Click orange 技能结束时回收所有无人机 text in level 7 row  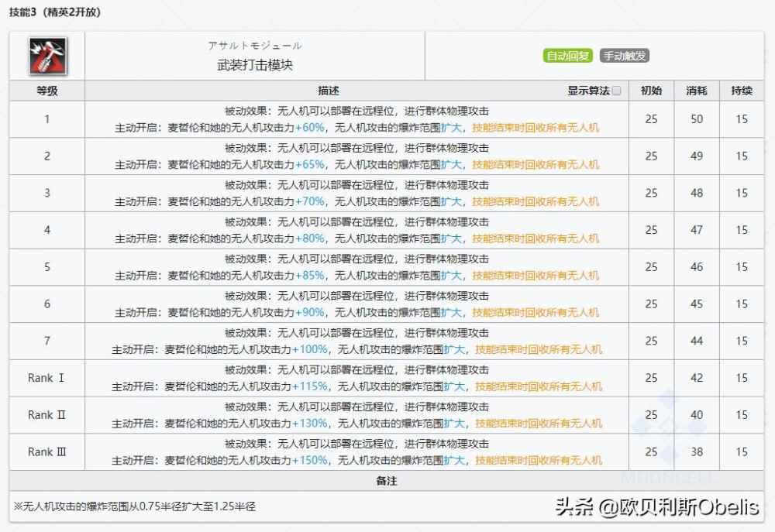click(x=539, y=349)
